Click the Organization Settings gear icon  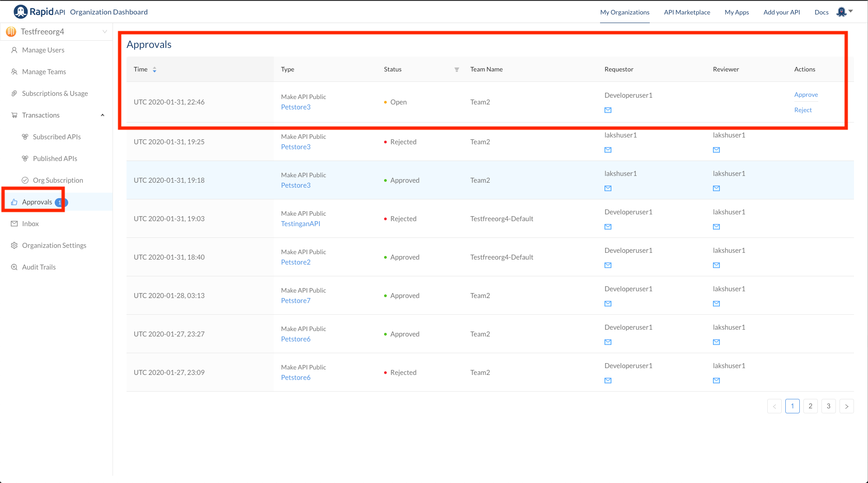coord(14,246)
